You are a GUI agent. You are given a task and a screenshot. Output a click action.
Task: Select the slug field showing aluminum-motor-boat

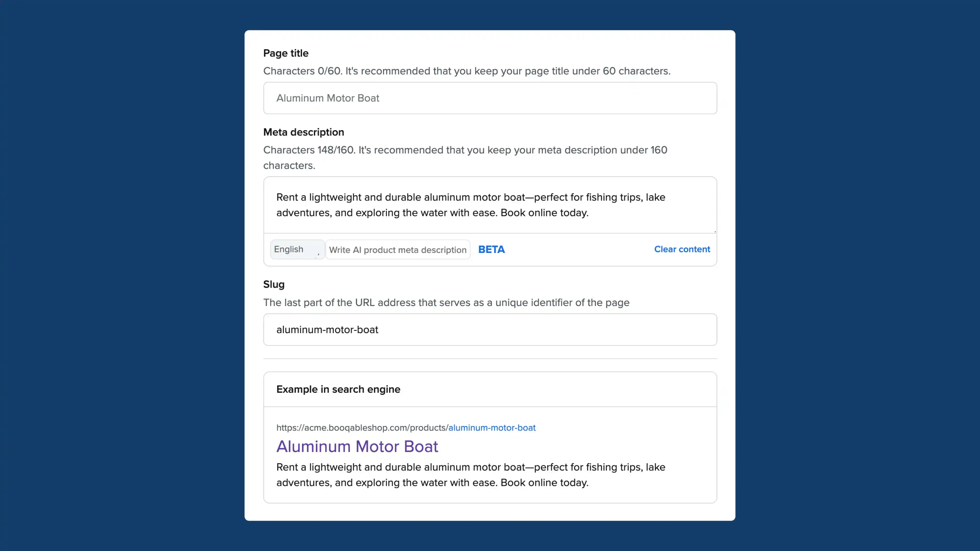pos(490,329)
